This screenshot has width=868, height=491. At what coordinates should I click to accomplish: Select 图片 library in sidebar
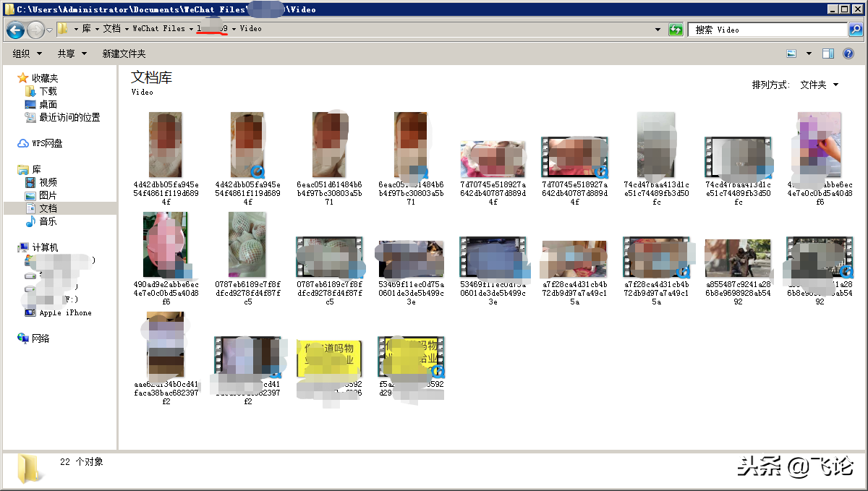(48, 195)
